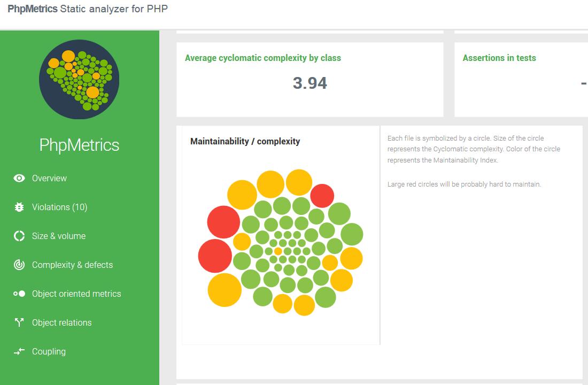Click the Coupling arrows icon

coord(19,352)
